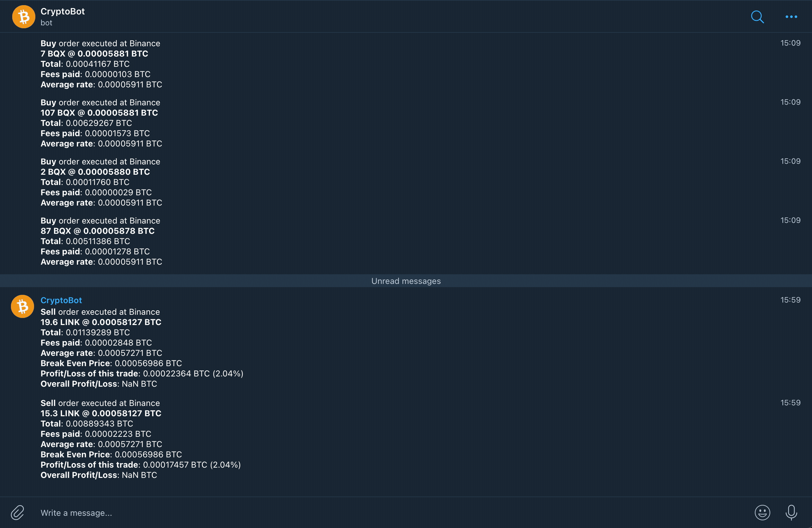Image resolution: width=812 pixels, height=528 pixels.
Task: Click "Buy order executed" header of the 2 BQX message
Action: pyautogui.click(x=100, y=161)
